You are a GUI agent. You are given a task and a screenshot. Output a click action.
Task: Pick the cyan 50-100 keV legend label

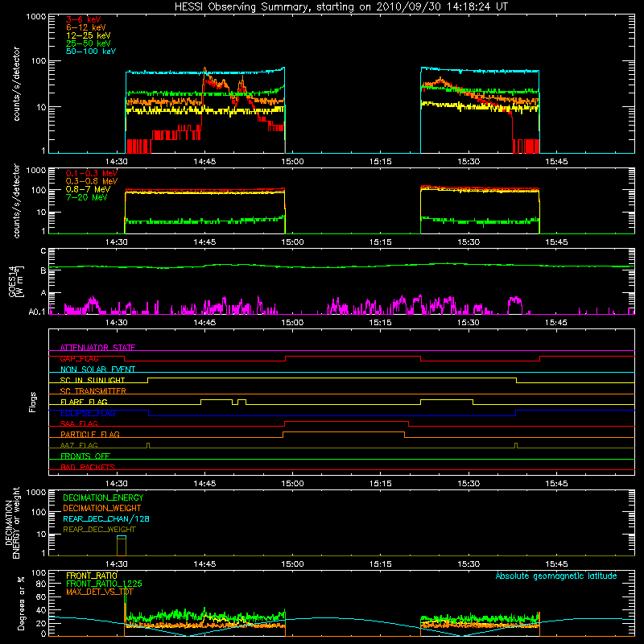pyautogui.click(x=91, y=52)
